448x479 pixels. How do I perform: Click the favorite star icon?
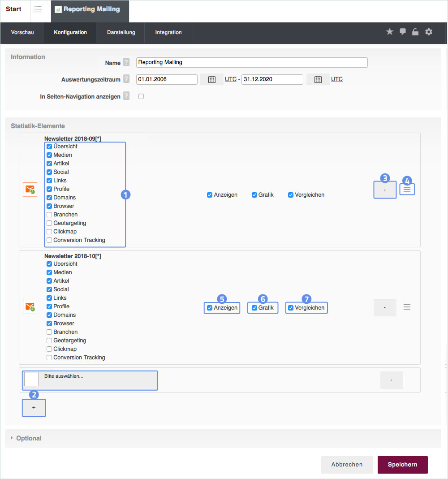click(390, 32)
